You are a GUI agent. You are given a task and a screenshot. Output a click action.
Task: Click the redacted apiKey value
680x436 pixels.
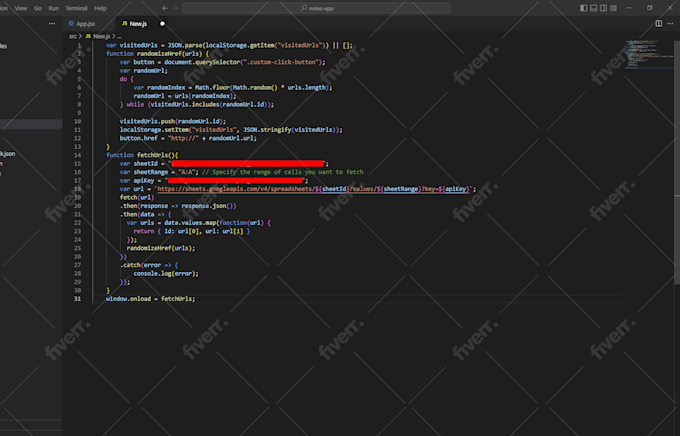tap(235, 180)
